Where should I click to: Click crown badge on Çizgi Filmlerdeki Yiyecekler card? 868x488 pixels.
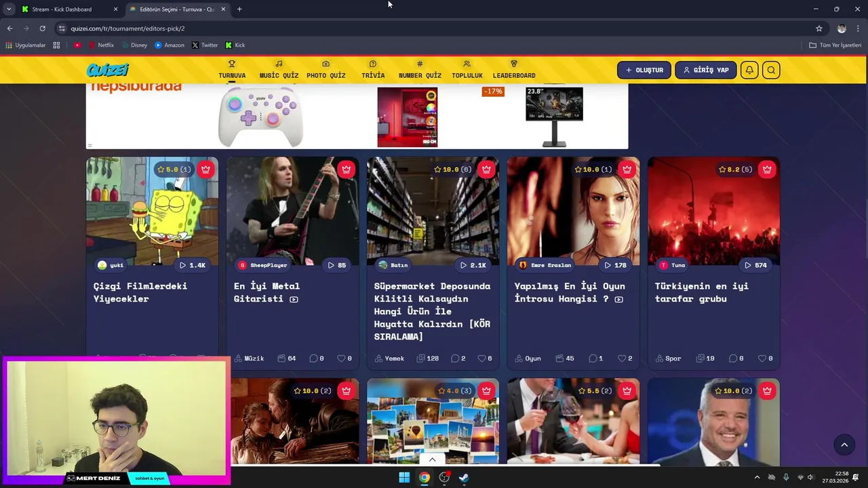coord(205,169)
